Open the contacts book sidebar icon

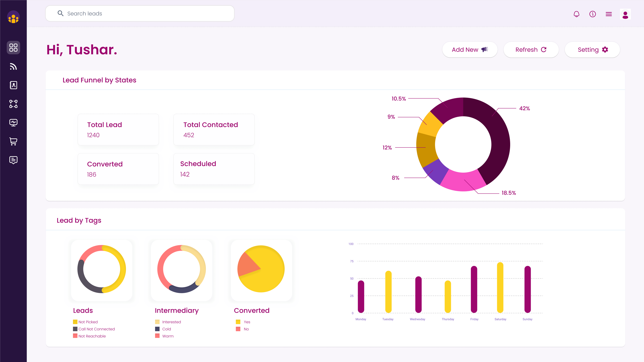[x=13, y=85]
